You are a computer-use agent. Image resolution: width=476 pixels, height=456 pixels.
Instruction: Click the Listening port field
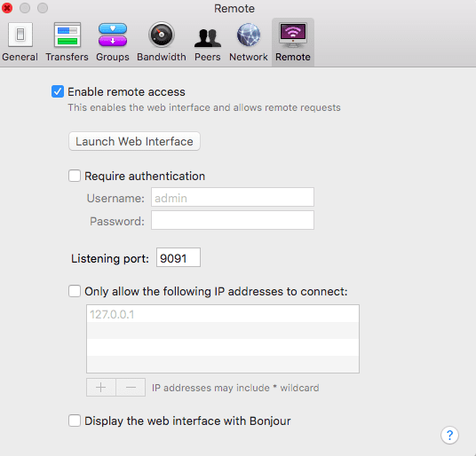point(178,257)
